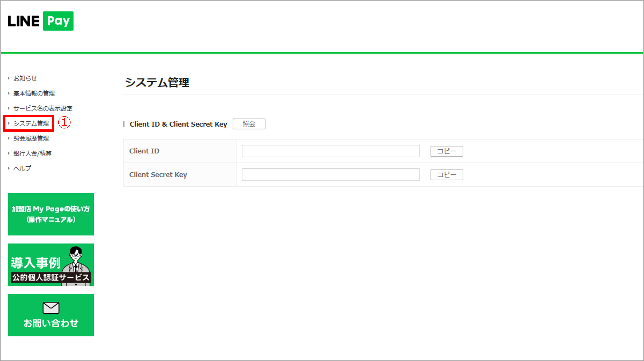
Task: Open the お問い合わせ contact banner
Action: click(x=51, y=315)
